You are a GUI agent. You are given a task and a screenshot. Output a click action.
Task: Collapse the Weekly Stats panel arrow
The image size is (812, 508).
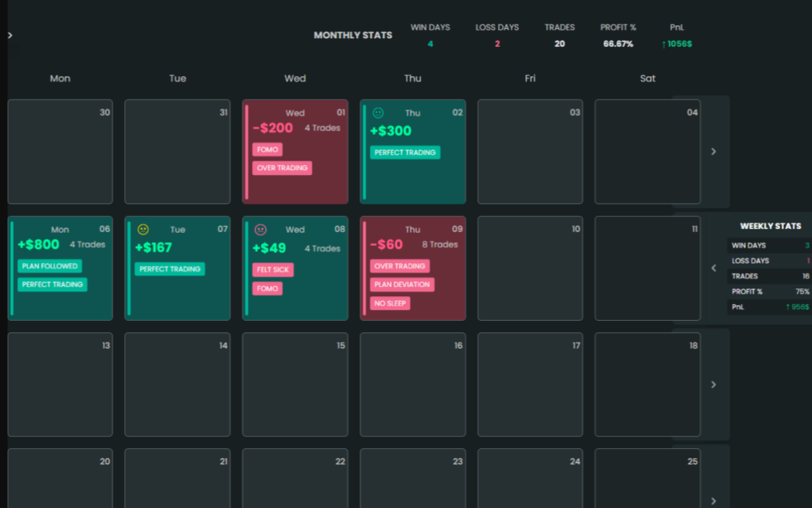click(x=713, y=268)
